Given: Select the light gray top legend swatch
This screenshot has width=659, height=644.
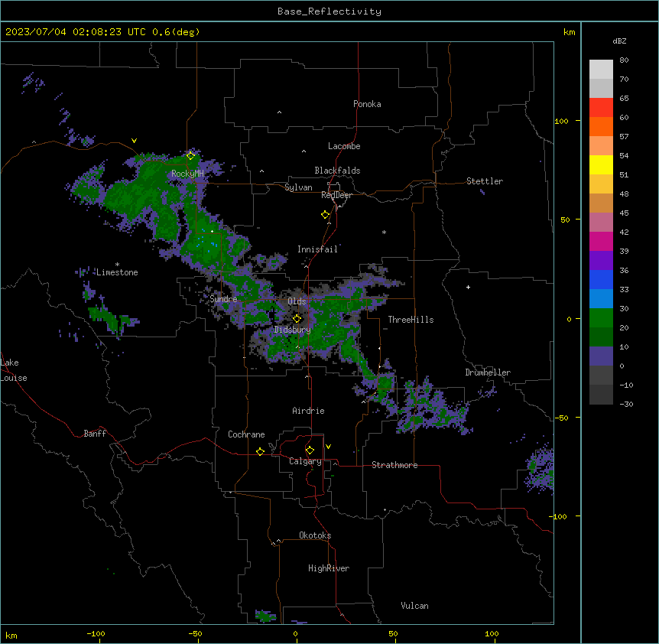Looking at the screenshot, I should (601, 70).
